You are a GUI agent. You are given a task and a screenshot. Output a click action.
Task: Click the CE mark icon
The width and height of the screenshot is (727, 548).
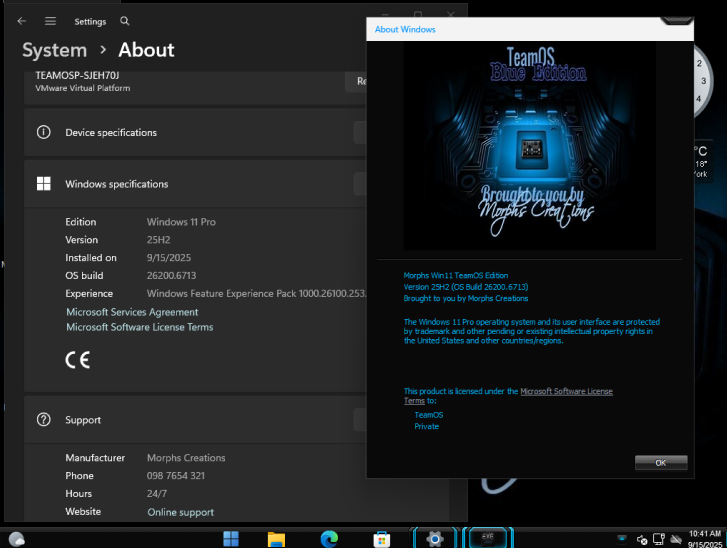pyautogui.click(x=77, y=360)
